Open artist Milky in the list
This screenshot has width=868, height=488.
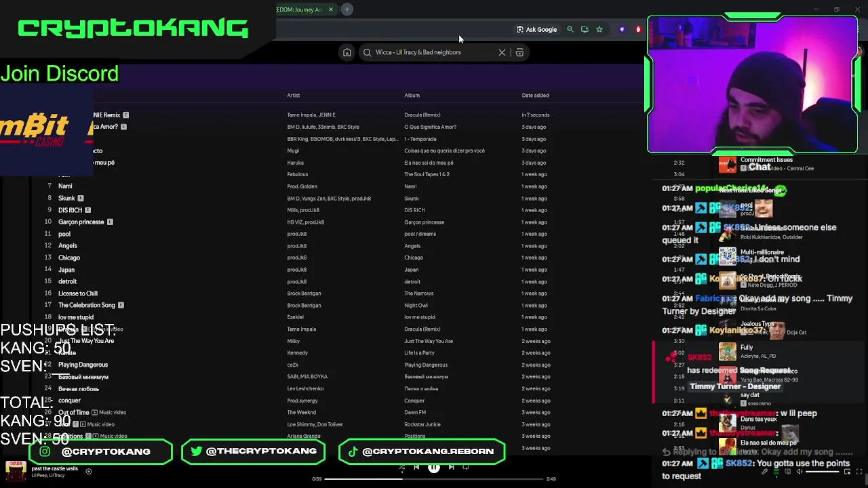(293, 341)
